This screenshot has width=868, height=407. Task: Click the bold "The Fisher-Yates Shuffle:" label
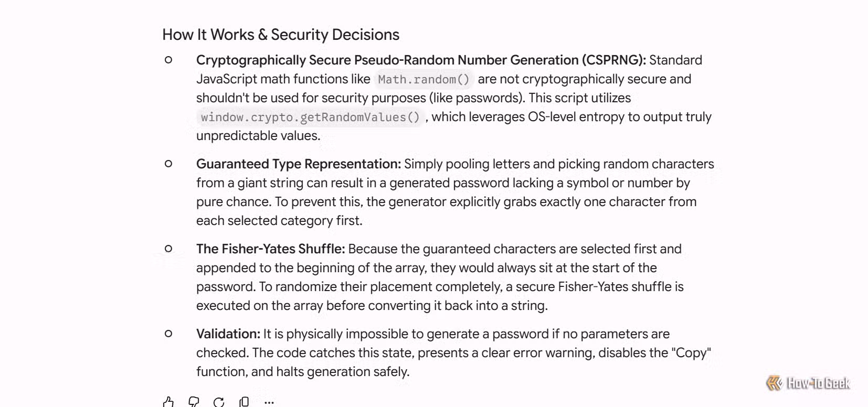coord(271,249)
